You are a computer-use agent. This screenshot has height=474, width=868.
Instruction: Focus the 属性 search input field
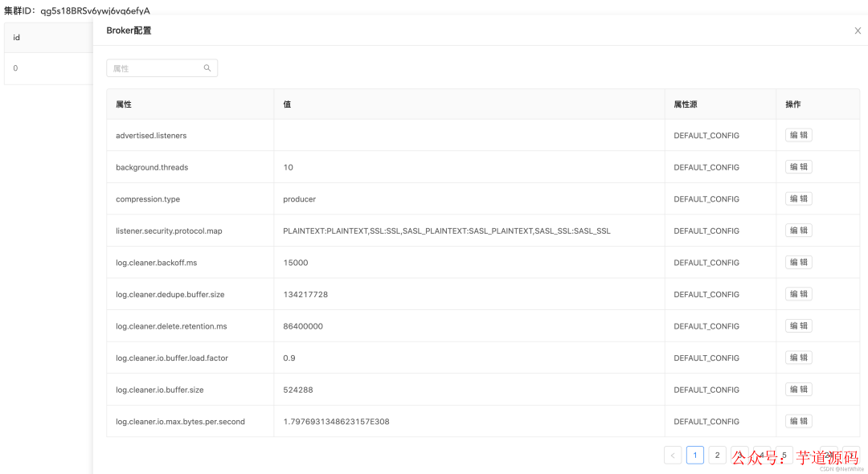[162, 68]
